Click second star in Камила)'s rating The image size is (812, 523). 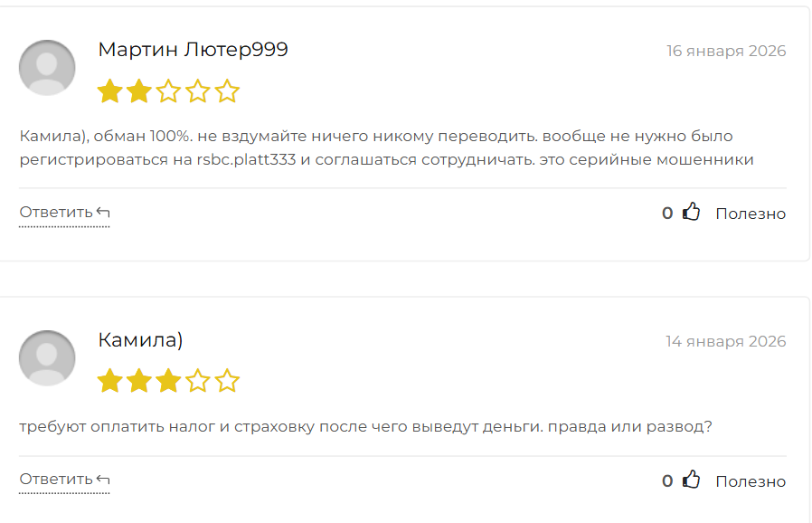tap(139, 381)
